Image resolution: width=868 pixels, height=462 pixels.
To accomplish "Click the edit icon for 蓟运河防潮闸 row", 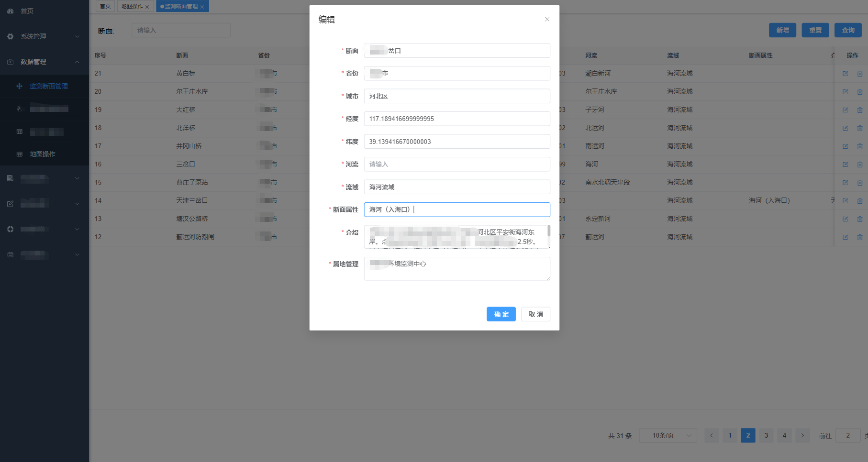I will 845,237.
